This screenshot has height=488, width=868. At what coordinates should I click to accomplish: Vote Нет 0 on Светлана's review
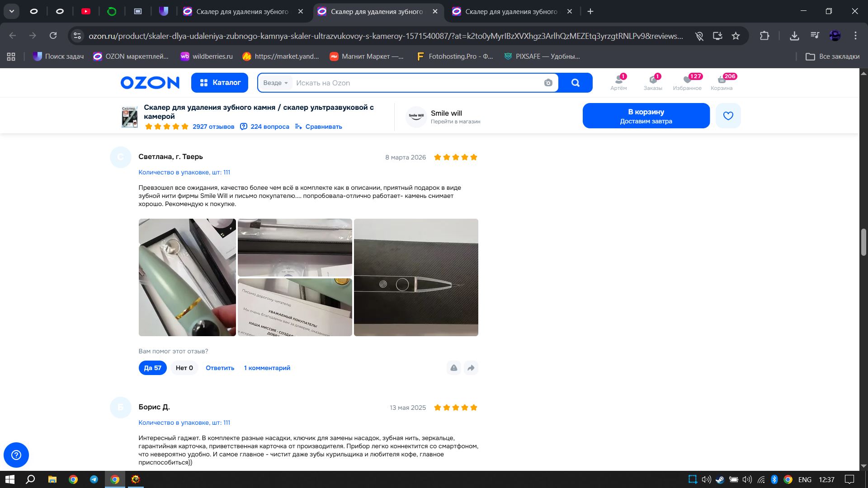pos(184,368)
